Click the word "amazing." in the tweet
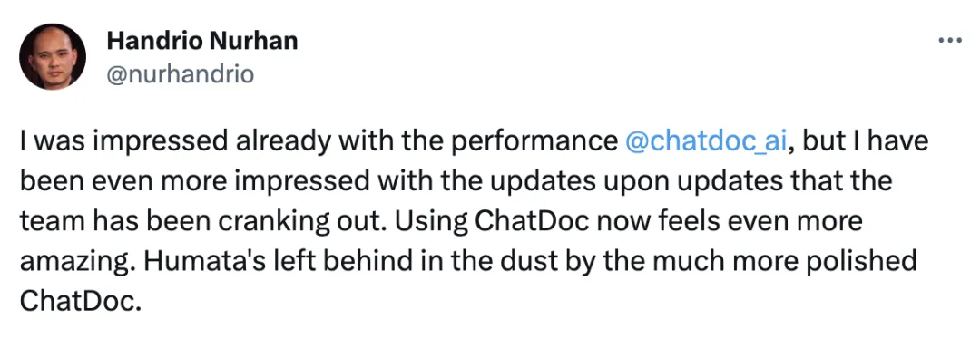This screenshot has width=980, height=339. pyautogui.click(x=78, y=262)
